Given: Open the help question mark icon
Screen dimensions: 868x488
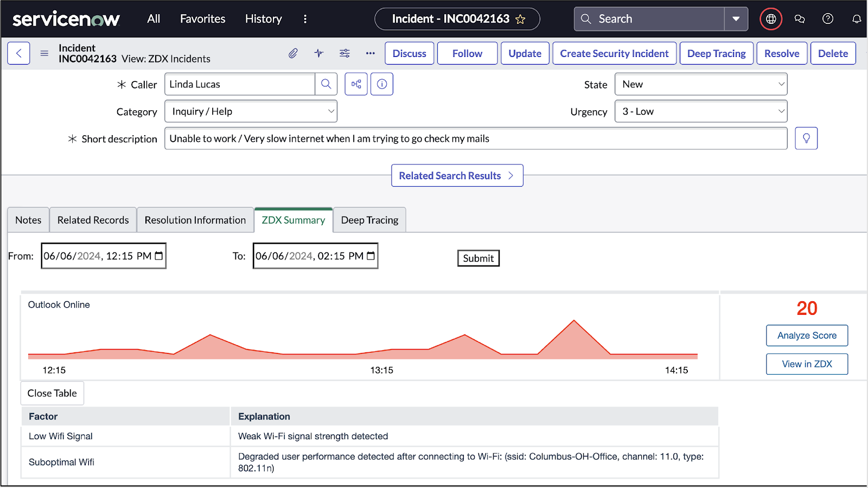Looking at the screenshot, I should [828, 19].
